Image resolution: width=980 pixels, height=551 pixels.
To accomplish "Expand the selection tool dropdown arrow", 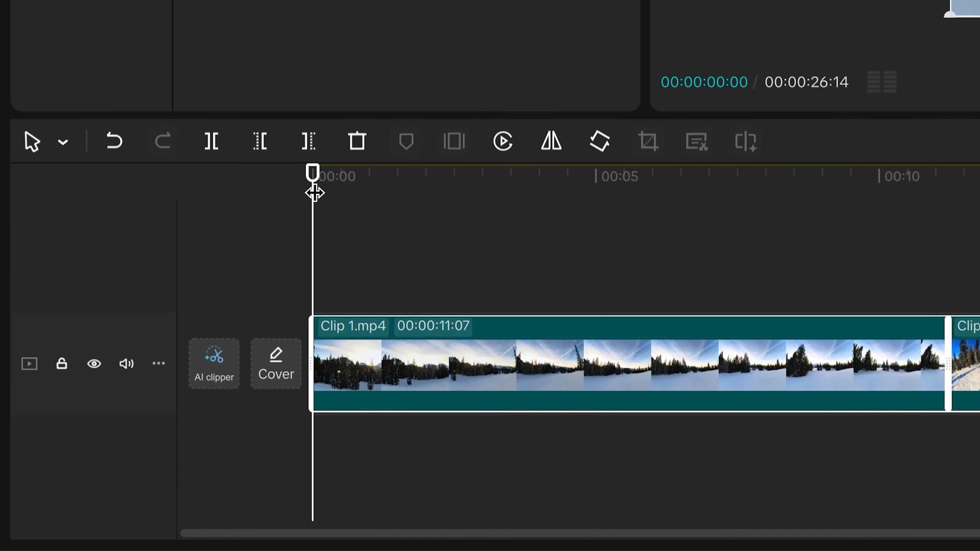I will [x=63, y=142].
